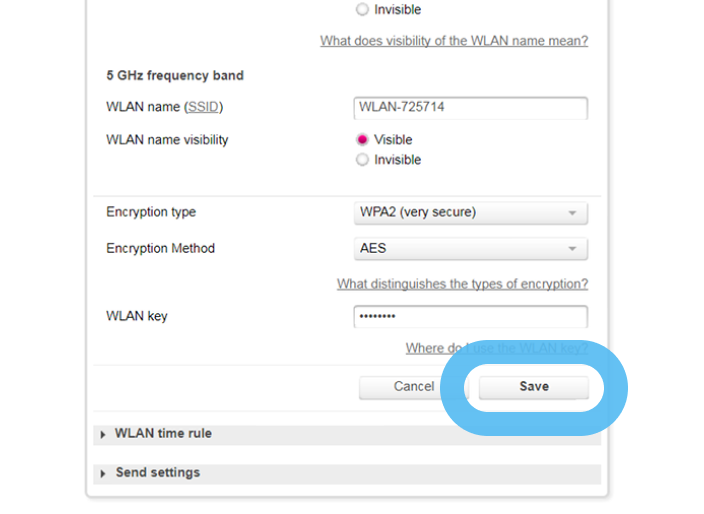Click the Save button
Viewport: 704px width, 514px height.
point(533,387)
